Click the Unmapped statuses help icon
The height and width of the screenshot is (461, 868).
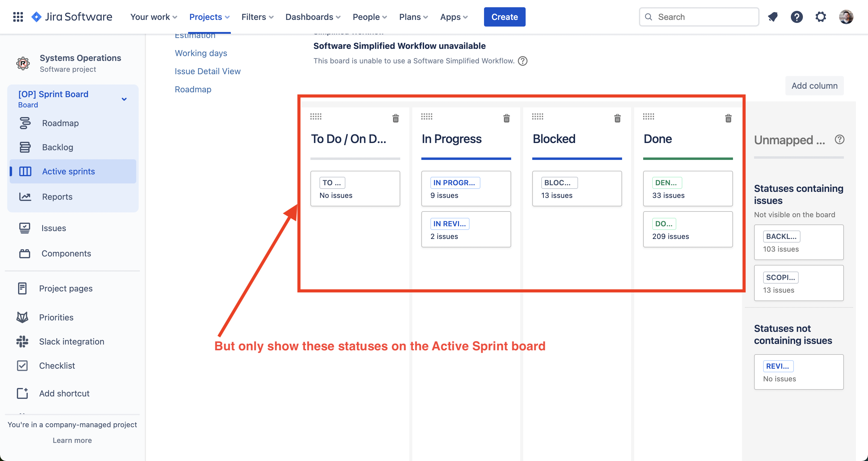tap(839, 139)
